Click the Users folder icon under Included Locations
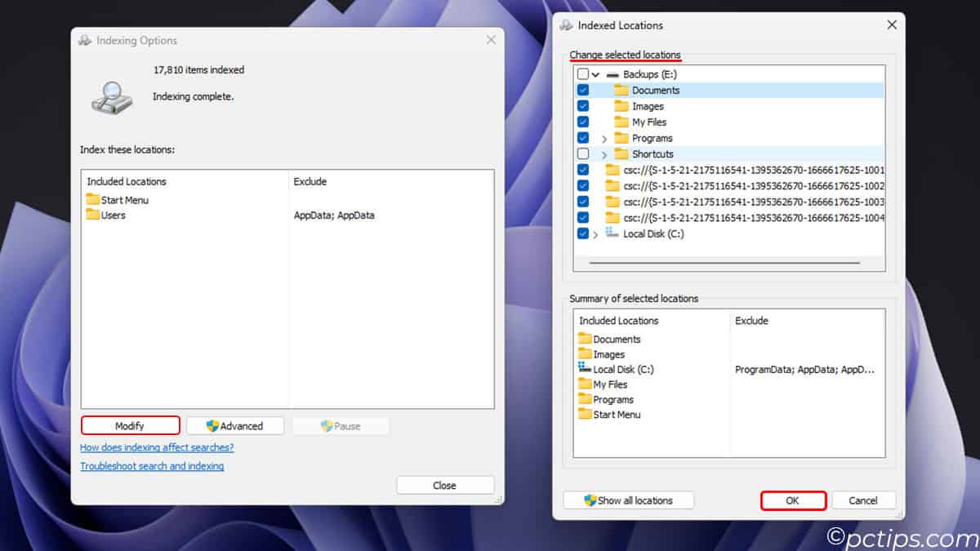Image resolution: width=980 pixels, height=551 pixels. 92,215
